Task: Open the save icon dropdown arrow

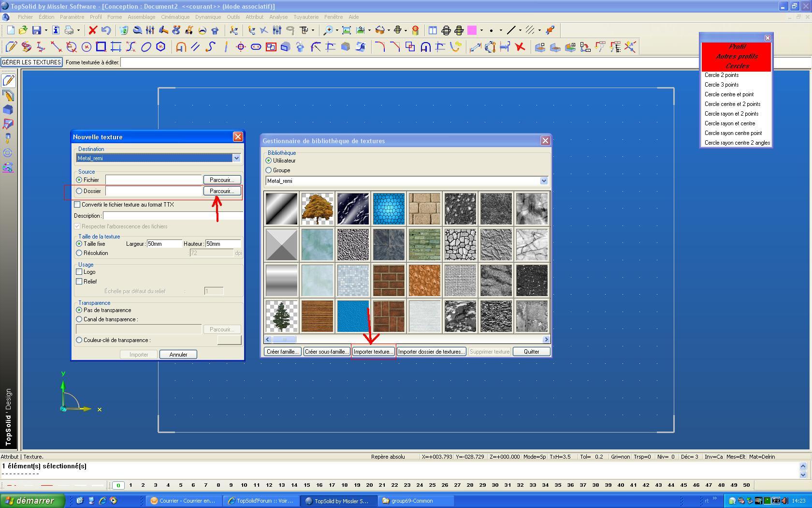Action: 46,30
